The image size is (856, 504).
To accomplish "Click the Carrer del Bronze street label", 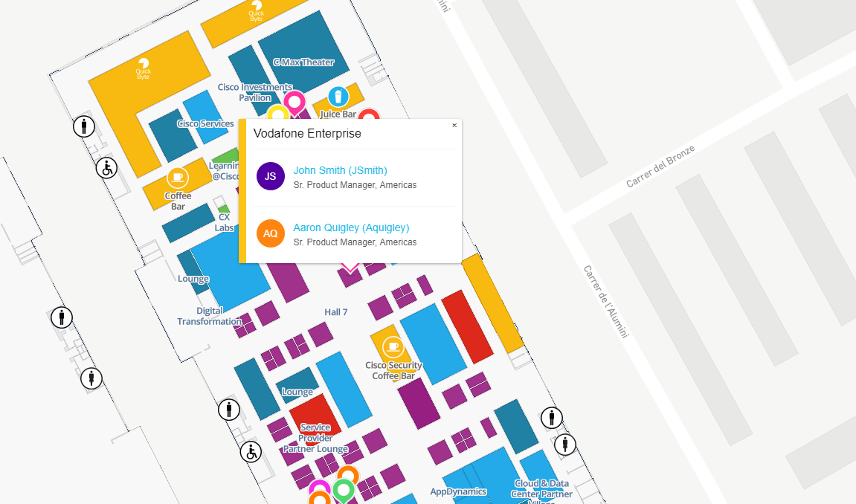I will tap(660, 167).
